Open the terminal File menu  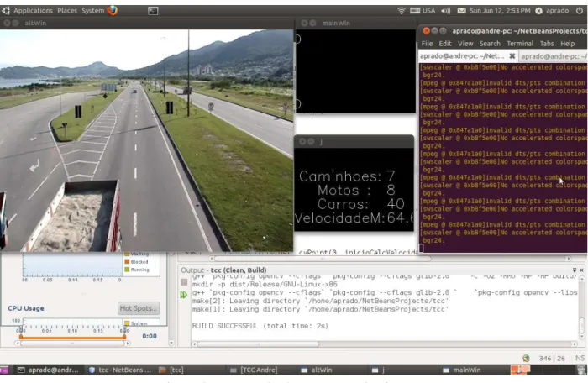(427, 44)
